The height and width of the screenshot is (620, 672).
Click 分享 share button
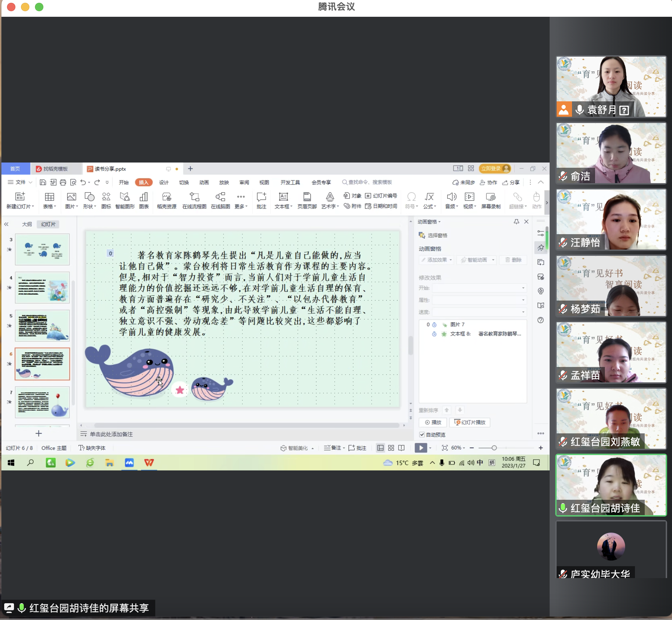(x=511, y=182)
